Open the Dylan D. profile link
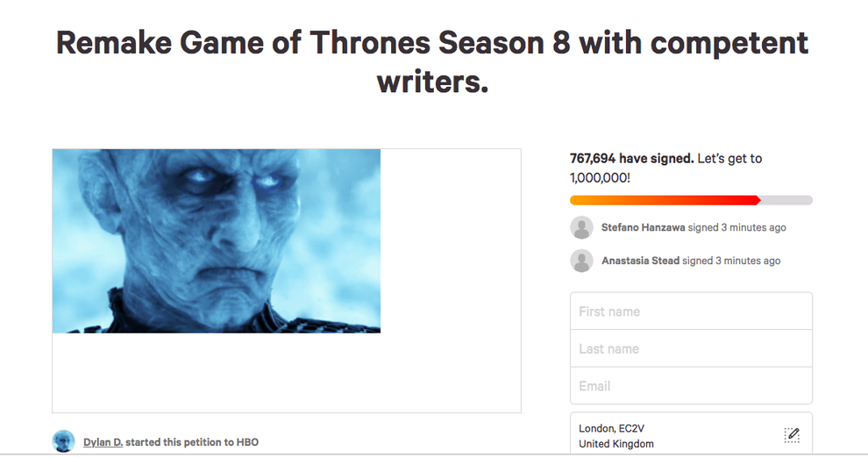Viewport: 868px width, 458px height. coord(103,442)
